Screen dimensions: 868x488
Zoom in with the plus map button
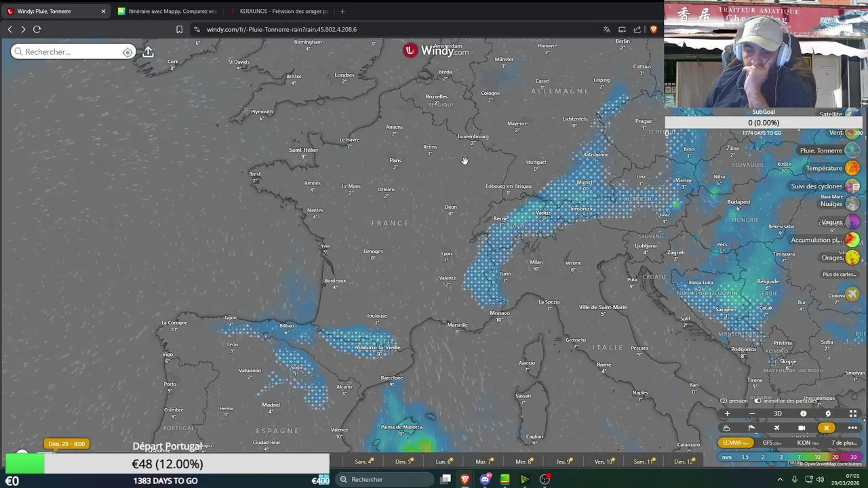727,413
